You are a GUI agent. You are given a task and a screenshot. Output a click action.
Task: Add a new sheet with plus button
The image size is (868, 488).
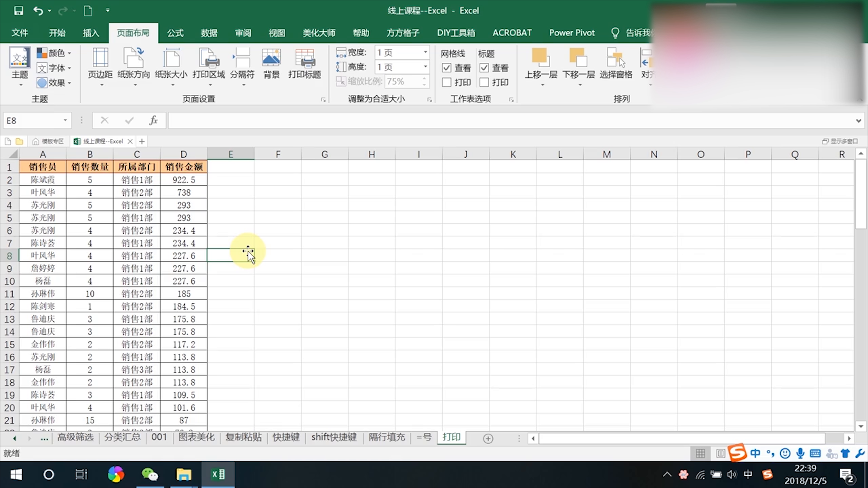(x=488, y=438)
